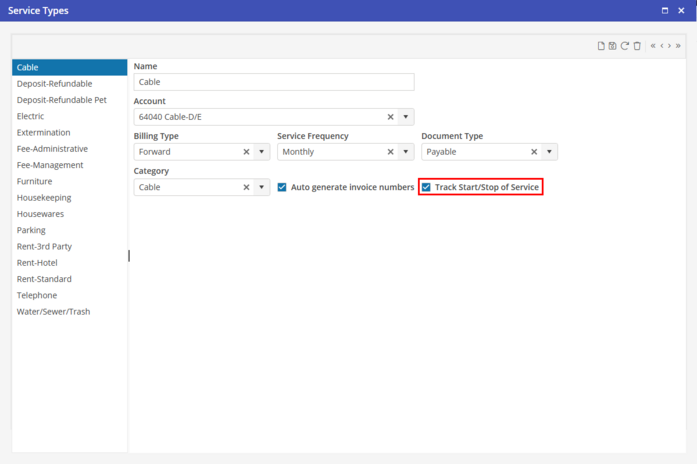Go to the next record
The height and width of the screenshot is (464, 697).
(x=669, y=46)
